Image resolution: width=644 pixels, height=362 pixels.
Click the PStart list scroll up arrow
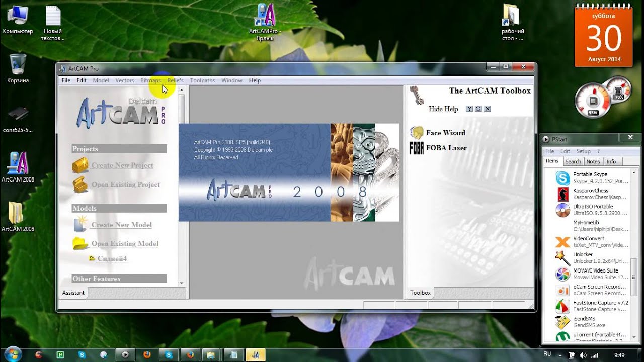[x=634, y=172]
